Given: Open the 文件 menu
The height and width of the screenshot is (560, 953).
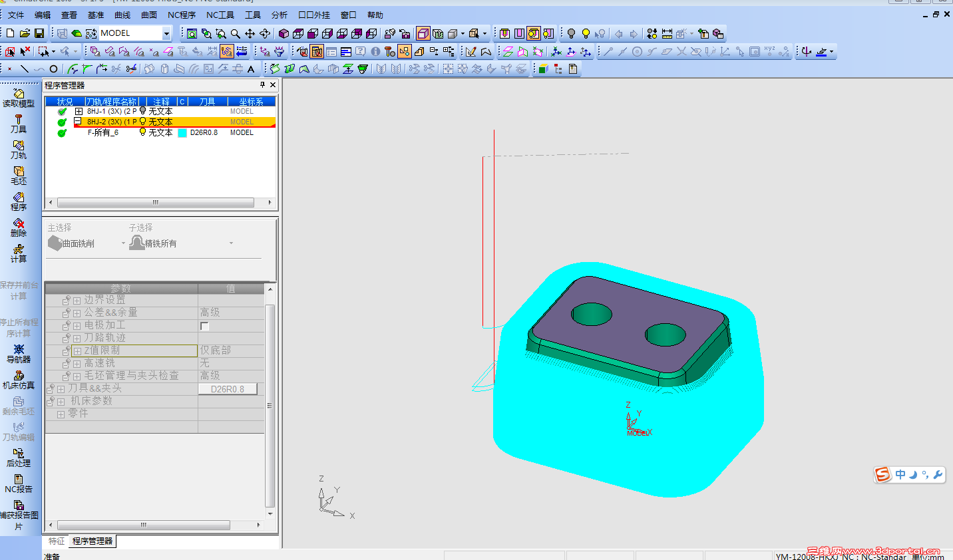Looking at the screenshot, I should 16,15.
